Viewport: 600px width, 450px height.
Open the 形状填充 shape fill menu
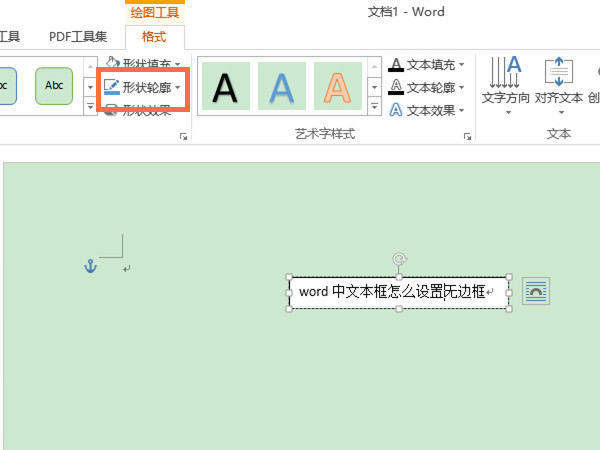(x=143, y=64)
